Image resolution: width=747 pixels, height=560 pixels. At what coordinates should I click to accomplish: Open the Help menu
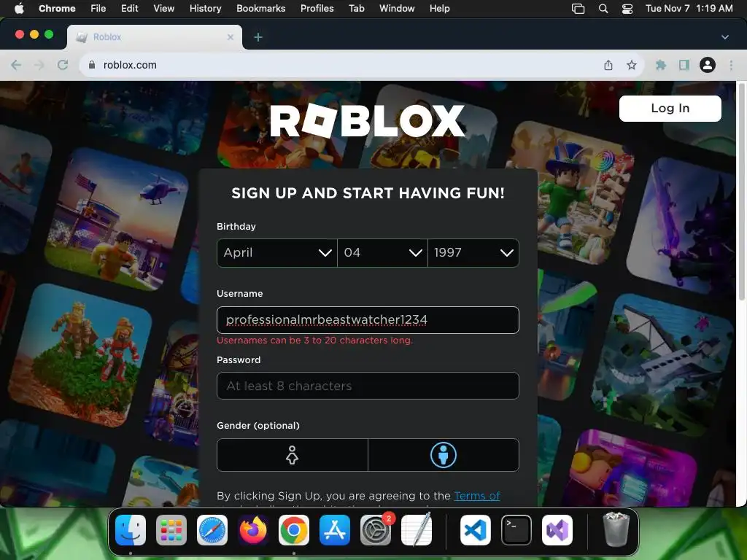[x=439, y=8]
